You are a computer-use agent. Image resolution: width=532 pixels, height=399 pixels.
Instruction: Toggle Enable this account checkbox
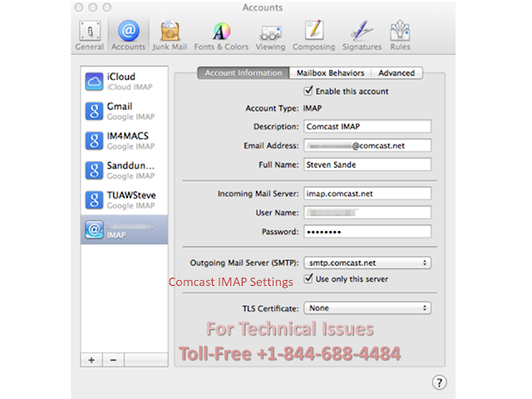click(x=308, y=91)
